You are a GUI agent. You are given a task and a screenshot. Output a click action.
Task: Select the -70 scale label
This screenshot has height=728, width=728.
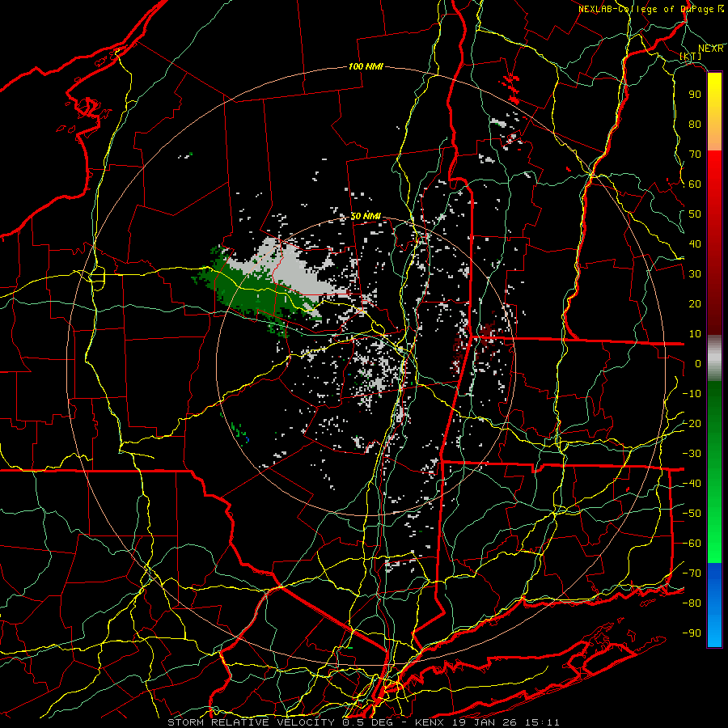point(692,573)
